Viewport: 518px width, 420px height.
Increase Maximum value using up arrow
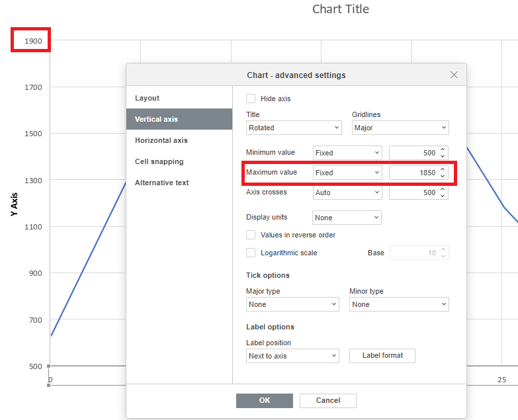(443, 169)
